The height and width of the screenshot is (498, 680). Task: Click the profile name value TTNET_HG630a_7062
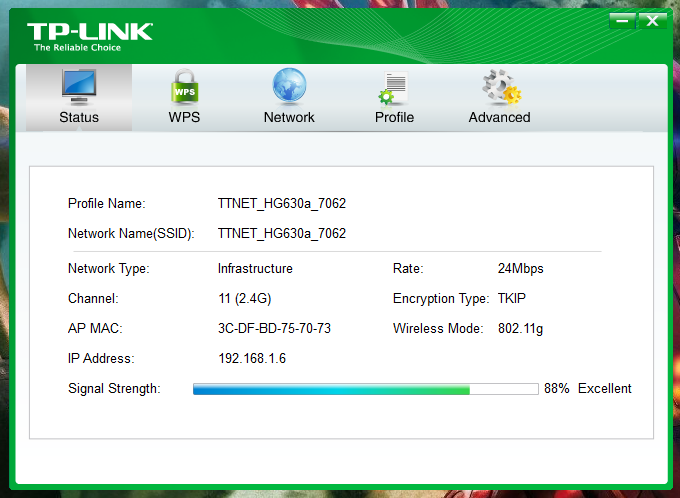click(x=282, y=203)
